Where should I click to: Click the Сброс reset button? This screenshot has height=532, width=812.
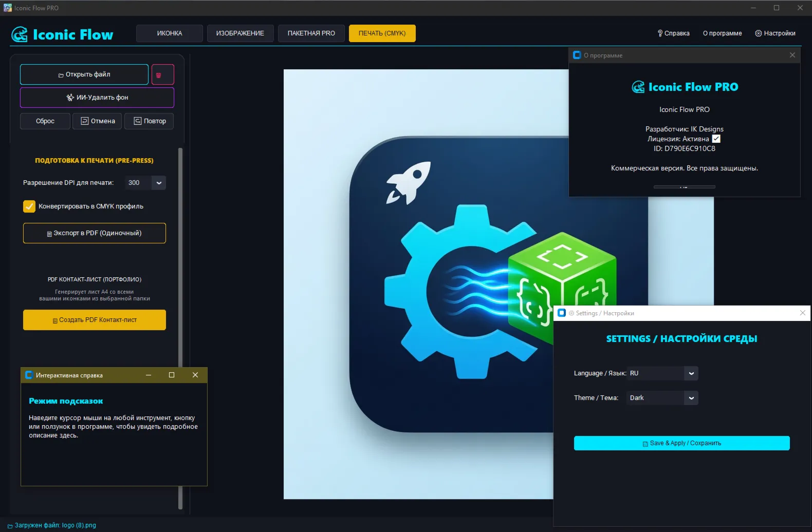pos(45,121)
